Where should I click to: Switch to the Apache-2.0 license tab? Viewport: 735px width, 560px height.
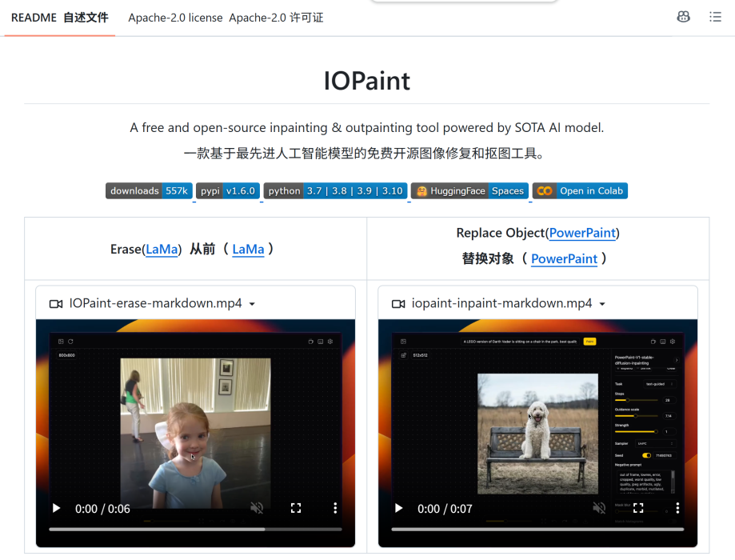226,18
